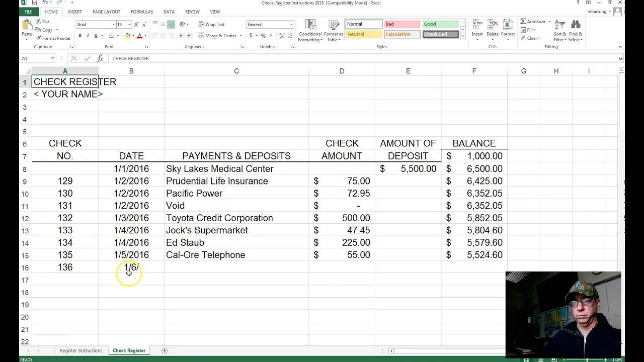Switch to the PAGE LAYOUT tab

pyautogui.click(x=106, y=12)
